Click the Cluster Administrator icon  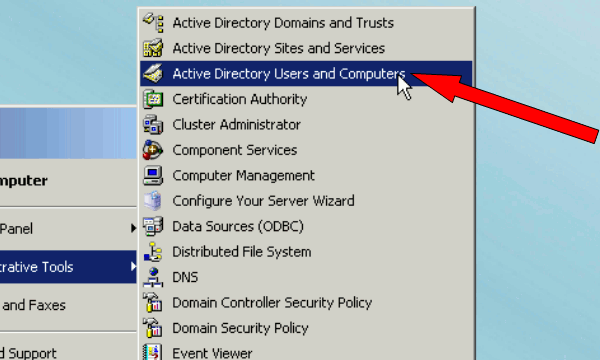click(153, 124)
